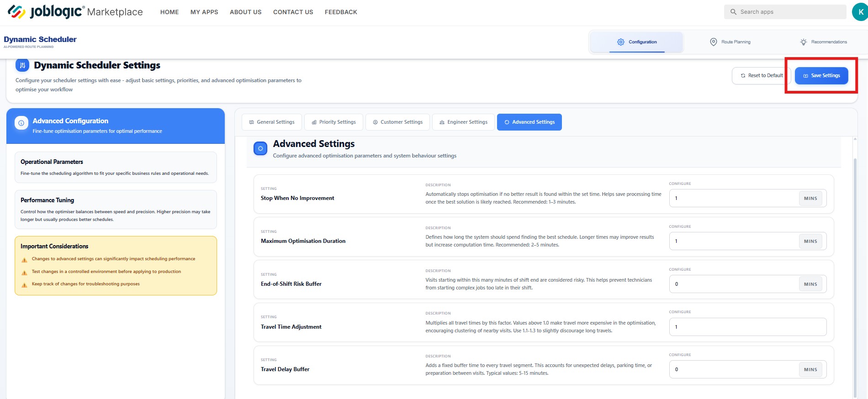Click the Joblogic Marketplace logo

coord(75,11)
